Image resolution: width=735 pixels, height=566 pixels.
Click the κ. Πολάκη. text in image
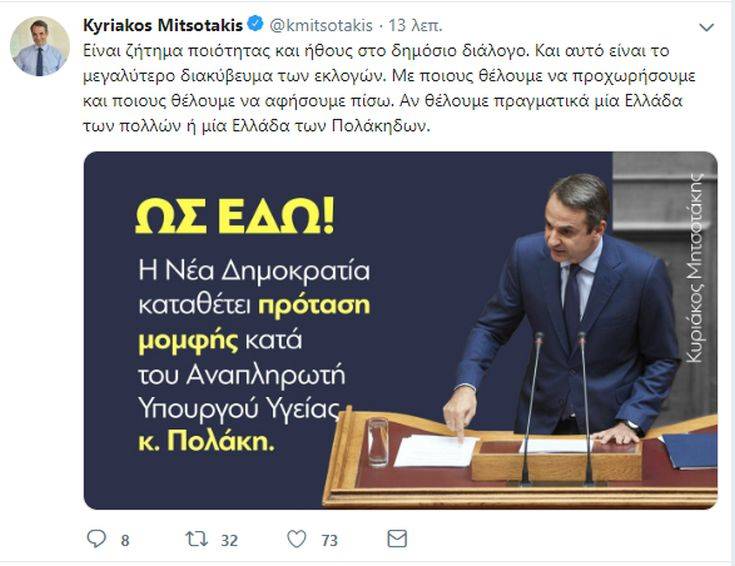pyautogui.click(x=206, y=442)
